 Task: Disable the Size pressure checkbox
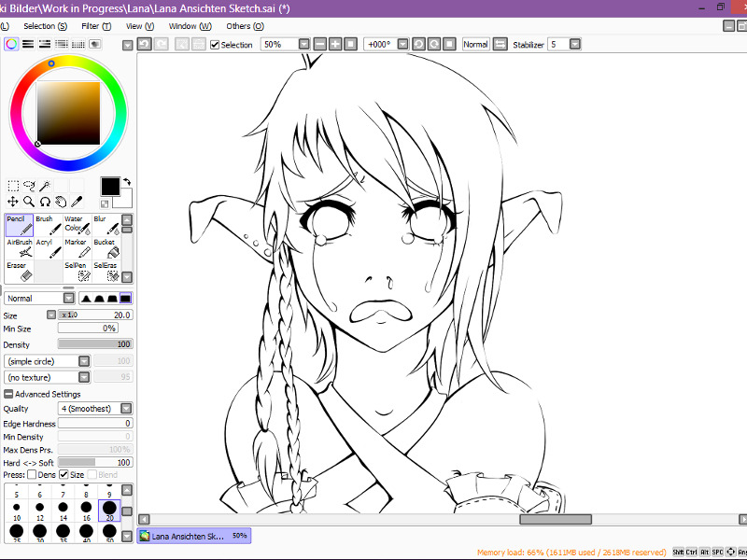tap(63, 475)
